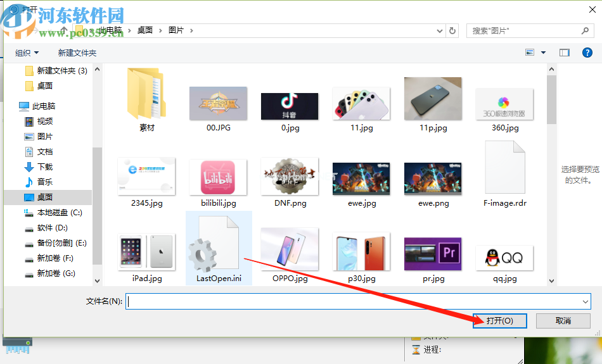602x364 pixels.
Task: Open the 组织 dropdown menu
Action: 27,53
